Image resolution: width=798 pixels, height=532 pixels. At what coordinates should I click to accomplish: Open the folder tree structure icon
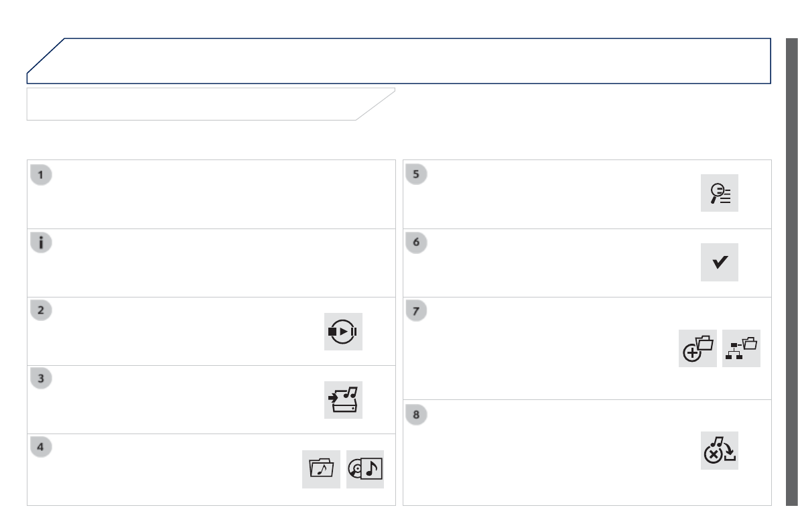[742, 348]
